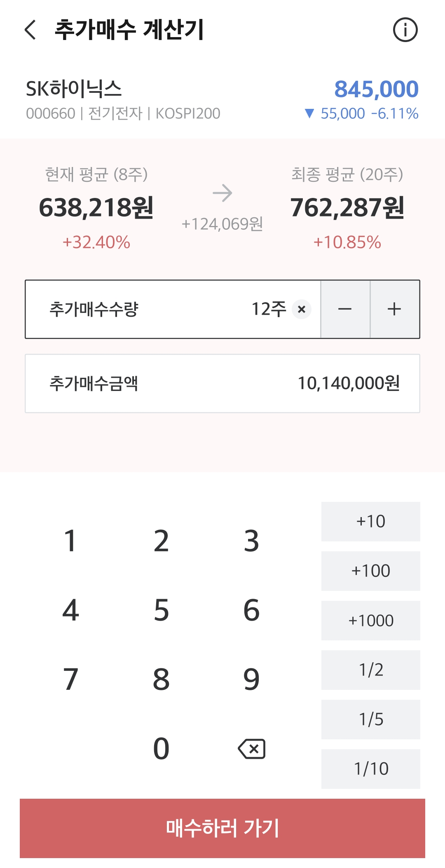Tap keypad number 9

(251, 680)
